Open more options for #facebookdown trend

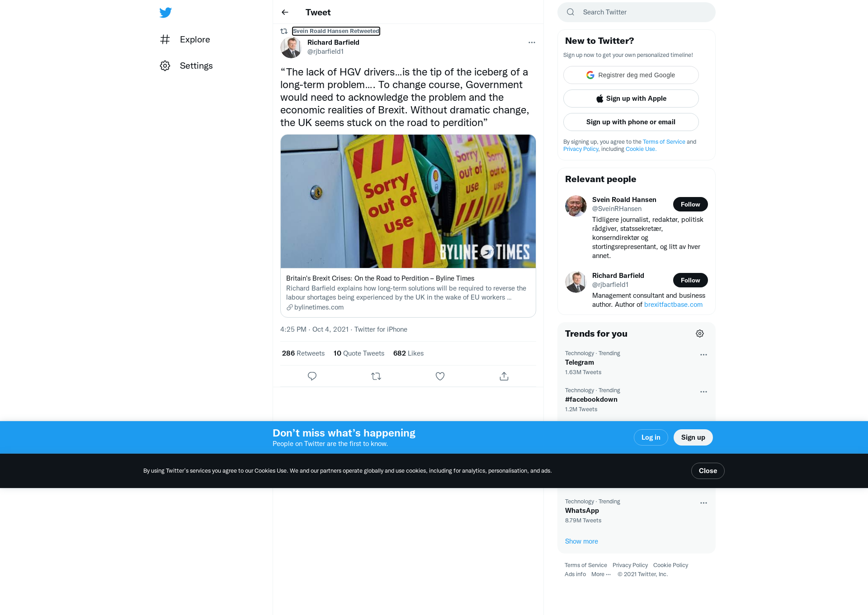click(x=703, y=392)
